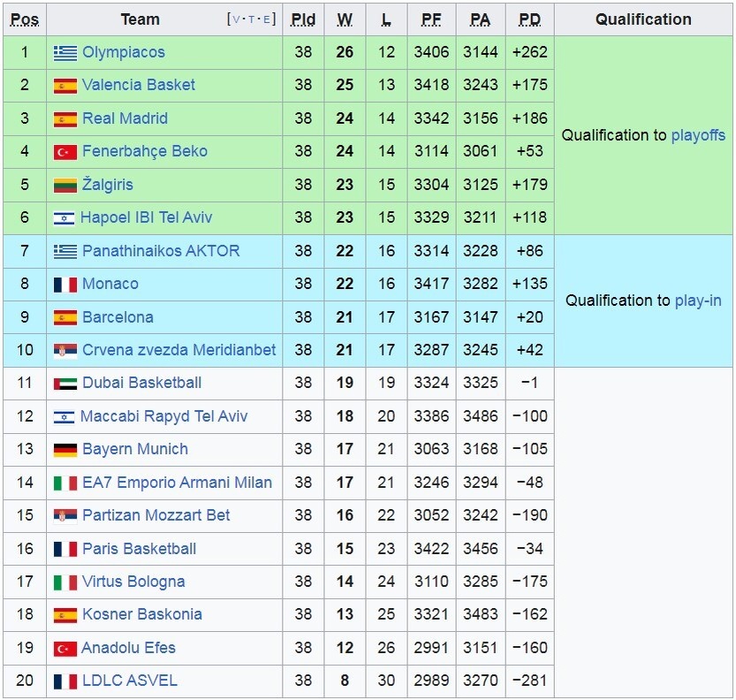
Task: Click the Turkish flag next to Fenerbahçe Beko
Action: (x=65, y=152)
